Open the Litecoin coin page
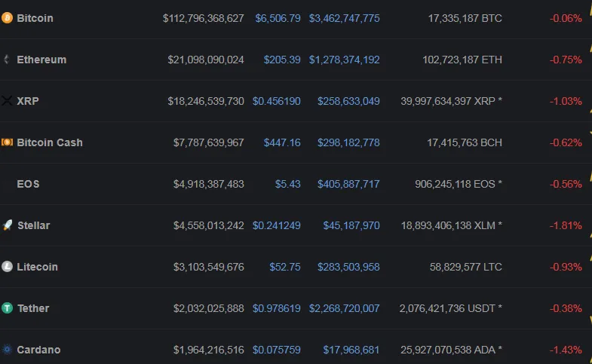 click(x=37, y=267)
